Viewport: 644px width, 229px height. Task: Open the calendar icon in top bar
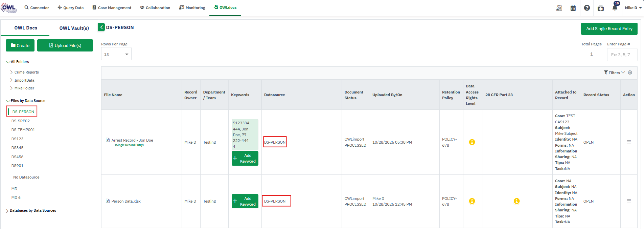573,8
